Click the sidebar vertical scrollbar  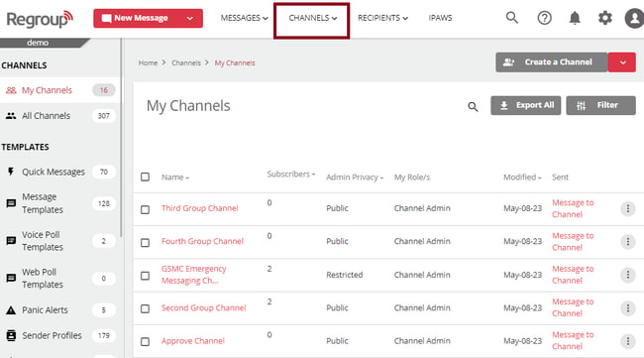click(x=121, y=138)
